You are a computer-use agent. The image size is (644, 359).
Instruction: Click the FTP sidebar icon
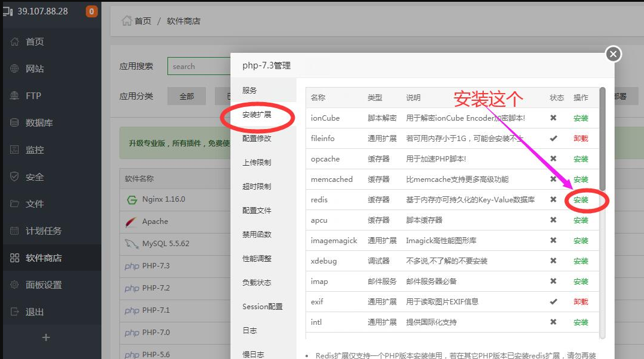pos(14,96)
